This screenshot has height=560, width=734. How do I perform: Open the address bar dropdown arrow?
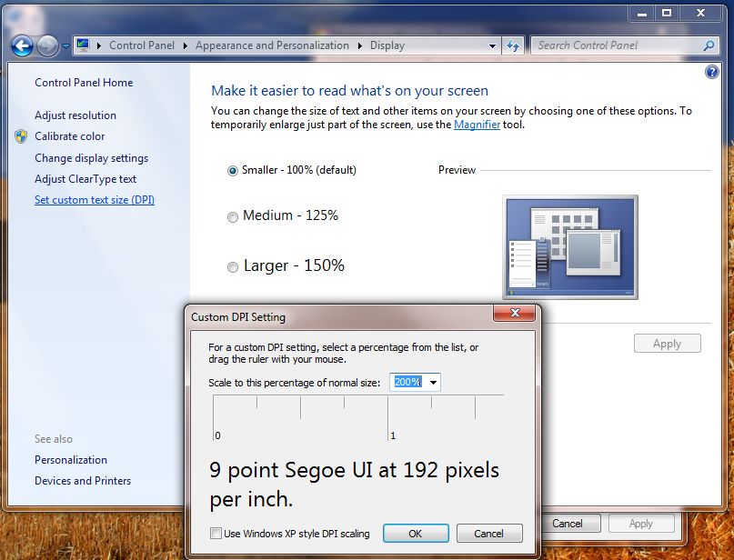(x=492, y=45)
